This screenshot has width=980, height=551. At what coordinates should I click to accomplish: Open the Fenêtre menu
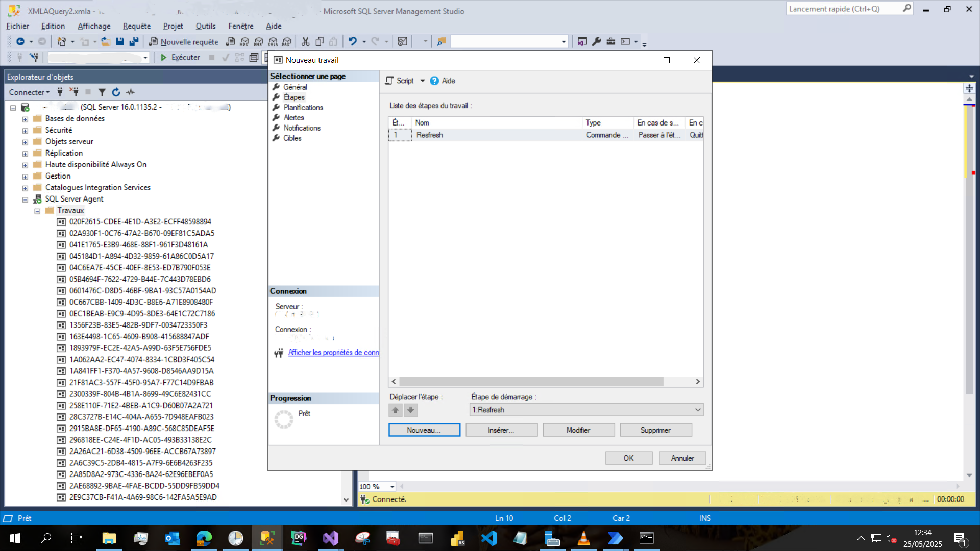point(241,26)
